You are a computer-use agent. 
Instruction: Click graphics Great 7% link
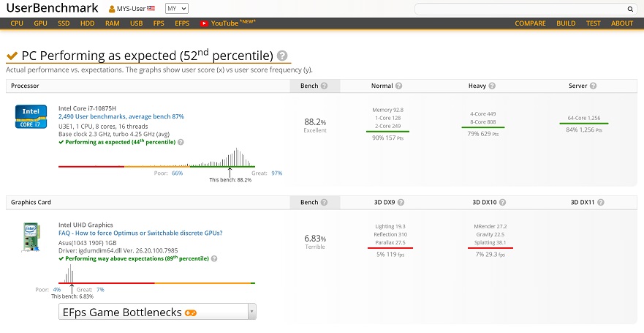pos(100,289)
